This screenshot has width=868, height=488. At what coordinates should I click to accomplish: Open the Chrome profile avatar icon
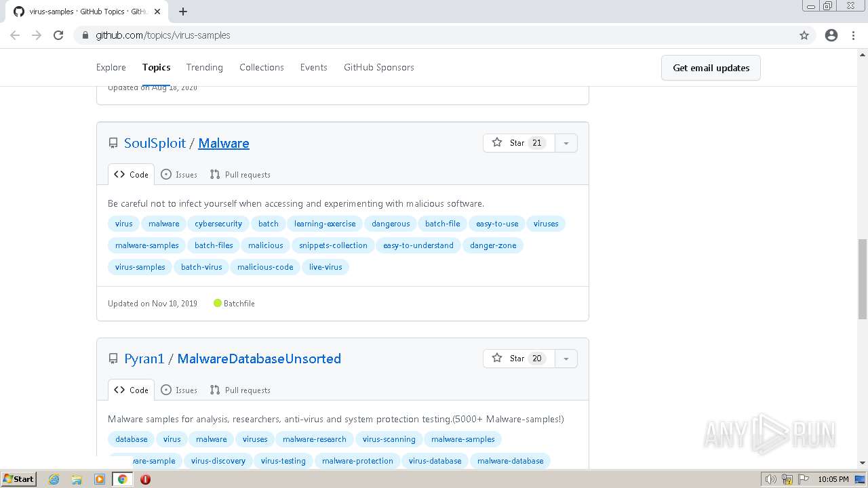(831, 35)
